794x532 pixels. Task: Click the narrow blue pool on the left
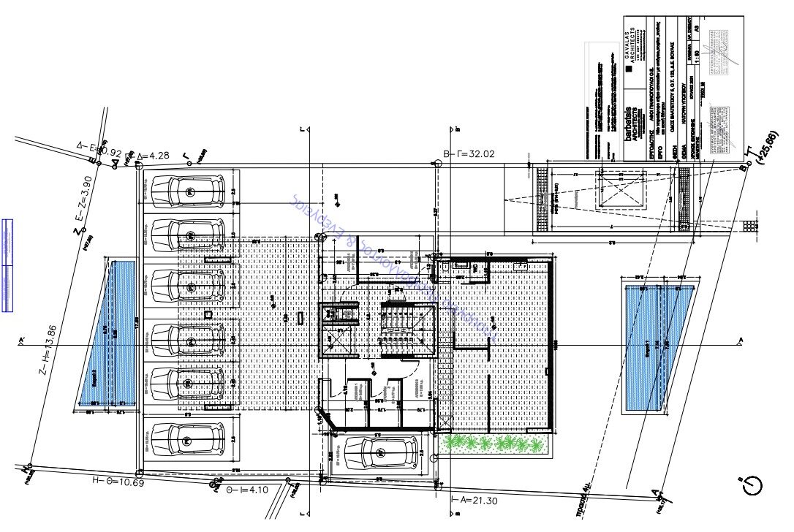pyautogui.click(x=108, y=333)
